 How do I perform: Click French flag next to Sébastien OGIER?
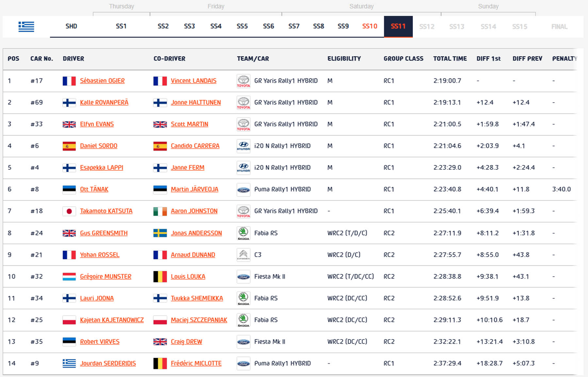[x=69, y=81]
